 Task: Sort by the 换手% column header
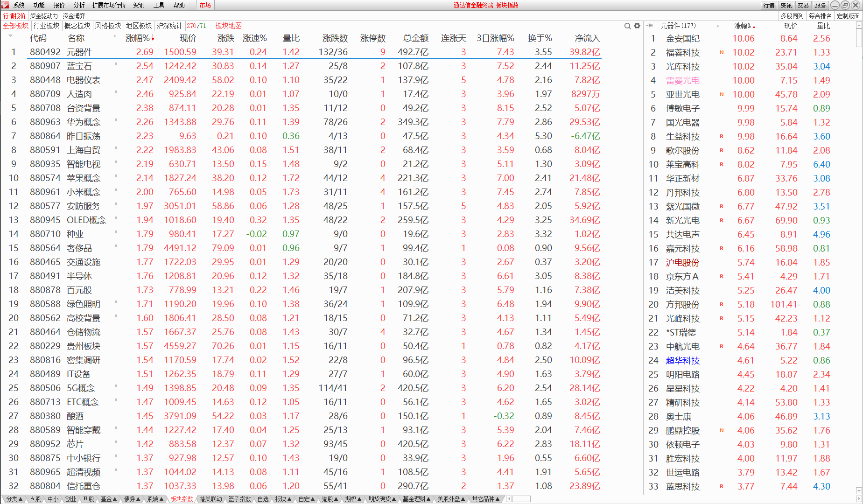coord(540,38)
